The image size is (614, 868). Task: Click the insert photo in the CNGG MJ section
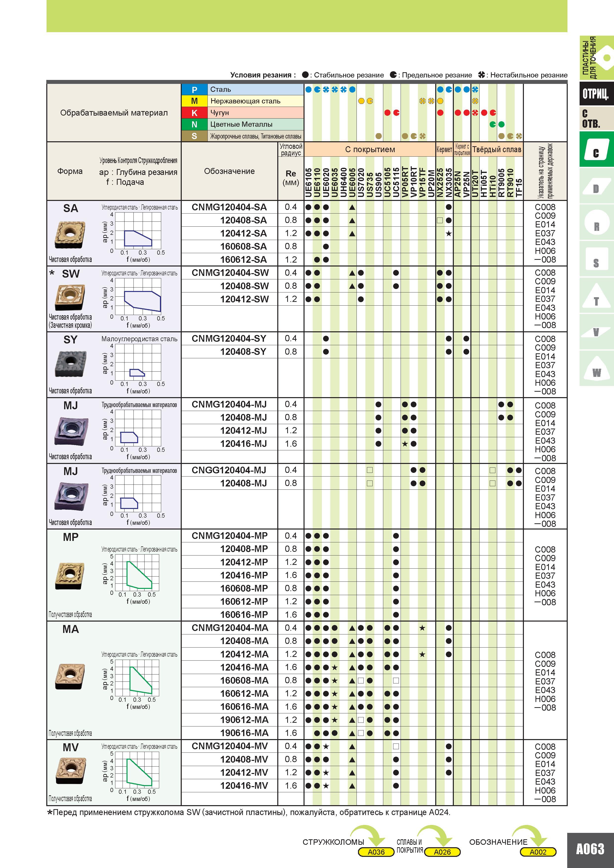point(72,496)
